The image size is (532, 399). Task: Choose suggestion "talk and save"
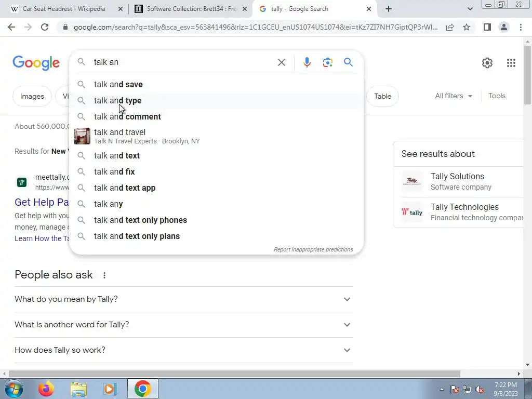click(216, 85)
